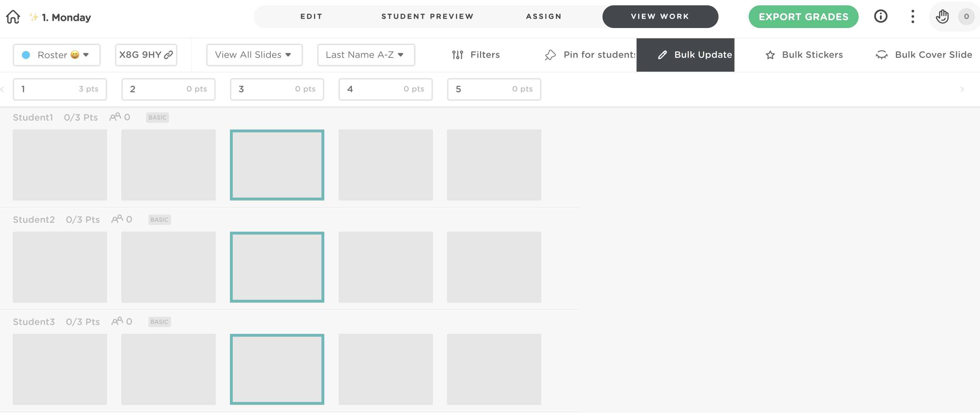Toggle Bulk Update mode
The height and width of the screenshot is (413, 980).
point(685,55)
